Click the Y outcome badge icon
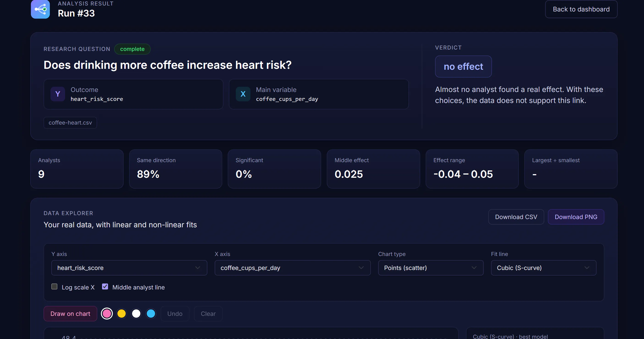 [x=58, y=94]
